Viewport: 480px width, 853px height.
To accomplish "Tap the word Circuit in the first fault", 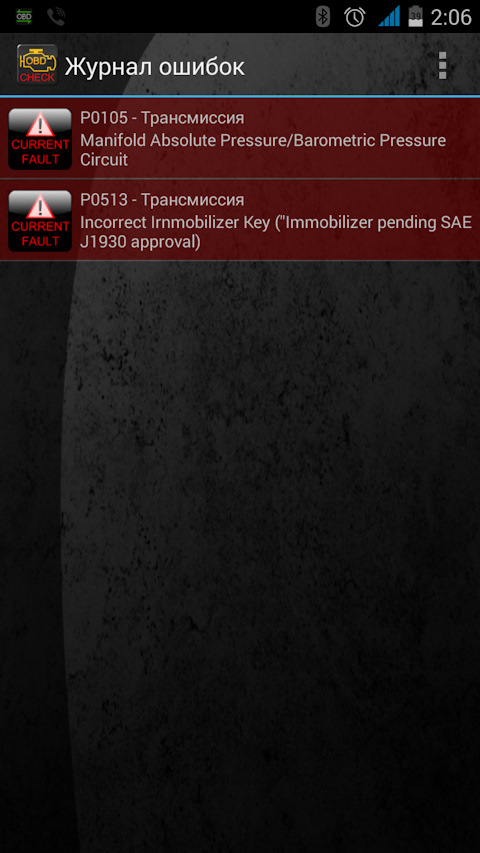I will pos(104,160).
